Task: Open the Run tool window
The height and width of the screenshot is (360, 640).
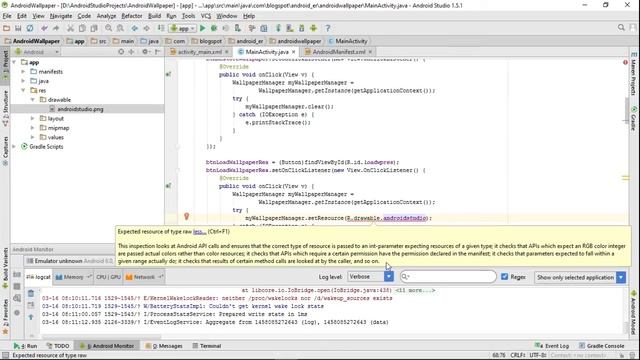Action: click(x=25, y=346)
